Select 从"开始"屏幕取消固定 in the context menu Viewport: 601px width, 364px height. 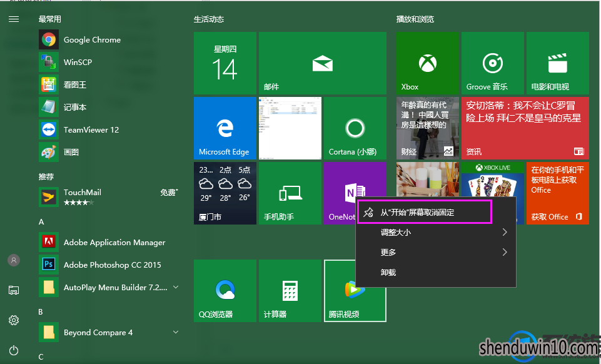[x=424, y=212]
